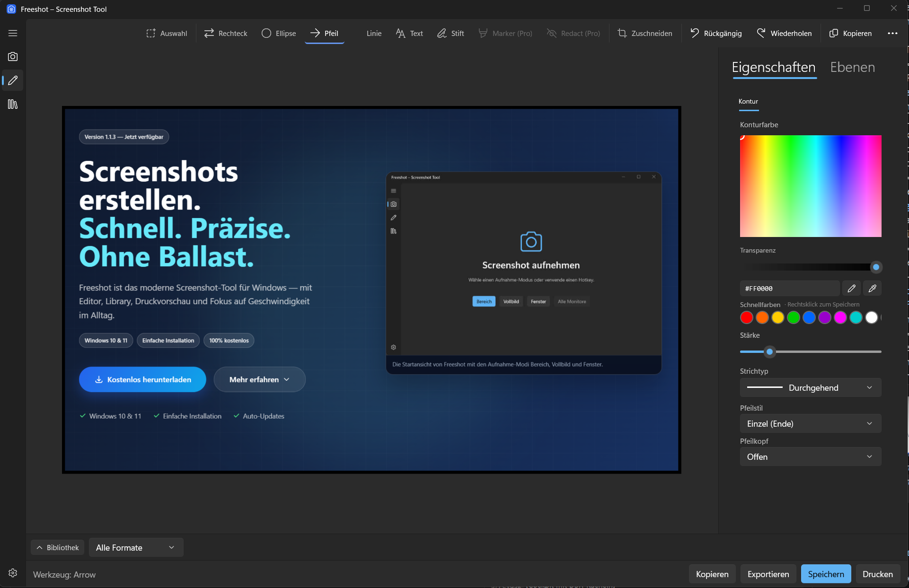Choose the blue quick color swatch
The width and height of the screenshot is (909, 588).
click(x=809, y=318)
